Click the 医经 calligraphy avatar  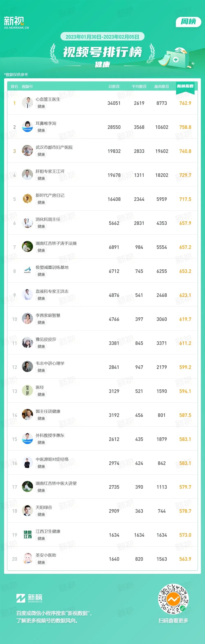coord(27,391)
